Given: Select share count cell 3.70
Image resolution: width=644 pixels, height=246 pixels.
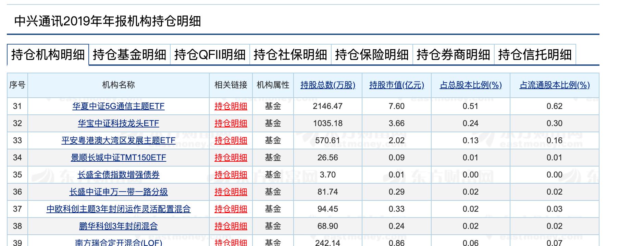Looking at the screenshot, I should coord(328,175).
